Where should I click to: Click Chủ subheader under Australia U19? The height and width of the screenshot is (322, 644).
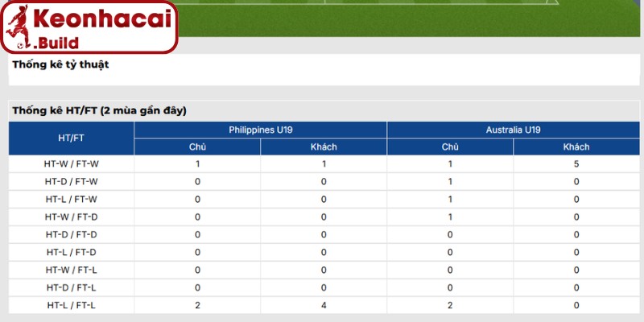pyautogui.click(x=450, y=147)
